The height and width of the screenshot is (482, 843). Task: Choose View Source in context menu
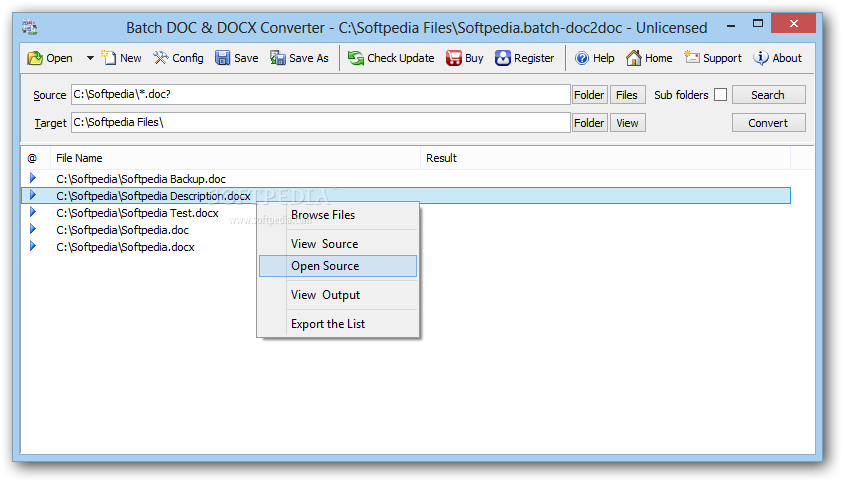click(338, 244)
